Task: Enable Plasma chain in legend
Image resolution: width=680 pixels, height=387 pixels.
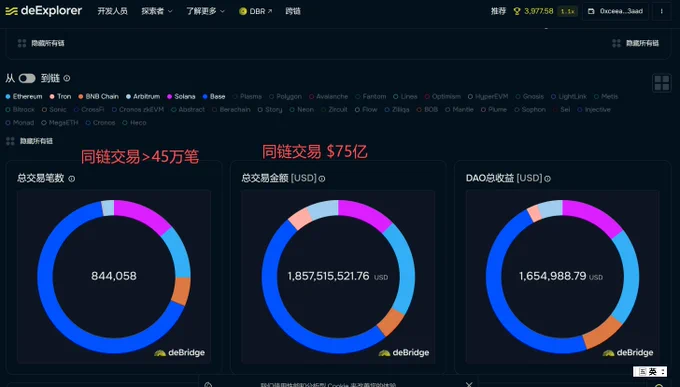Action: (247, 96)
